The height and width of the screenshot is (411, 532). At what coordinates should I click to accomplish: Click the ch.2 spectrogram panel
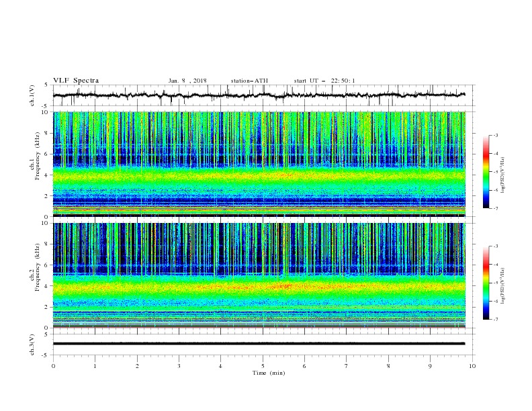(259, 275)
